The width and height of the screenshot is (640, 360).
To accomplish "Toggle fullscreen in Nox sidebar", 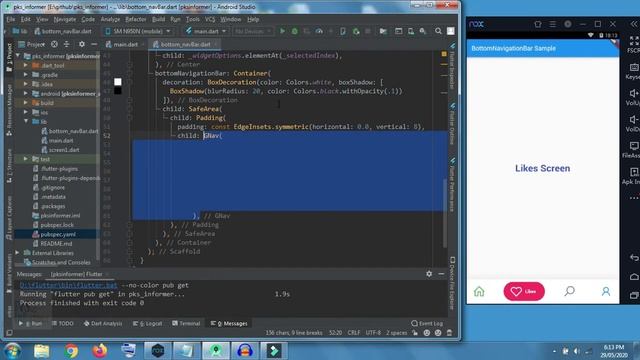I will pyautogui.click(x=633, y=44).
